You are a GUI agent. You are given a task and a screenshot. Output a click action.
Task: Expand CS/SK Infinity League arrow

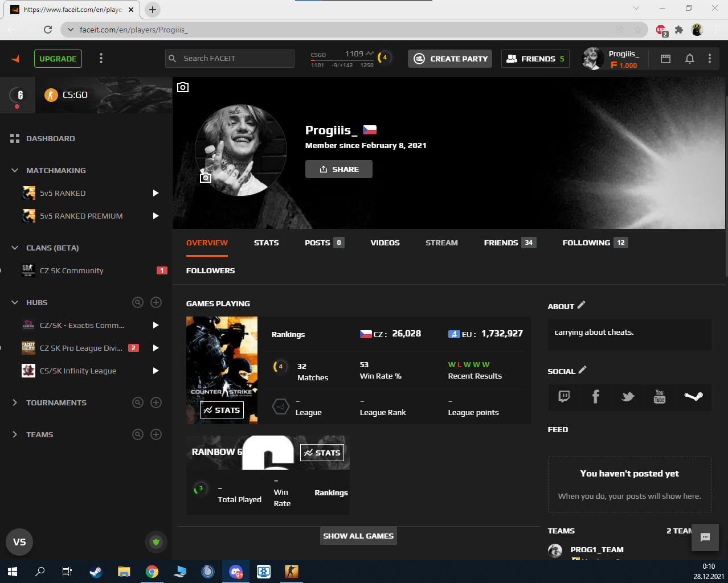[156, 371]
